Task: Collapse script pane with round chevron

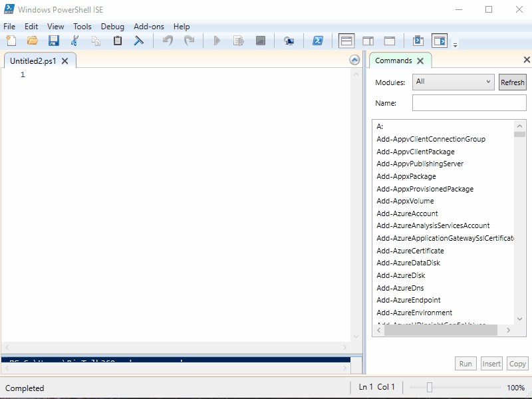Action: click(x=354, y=60)
